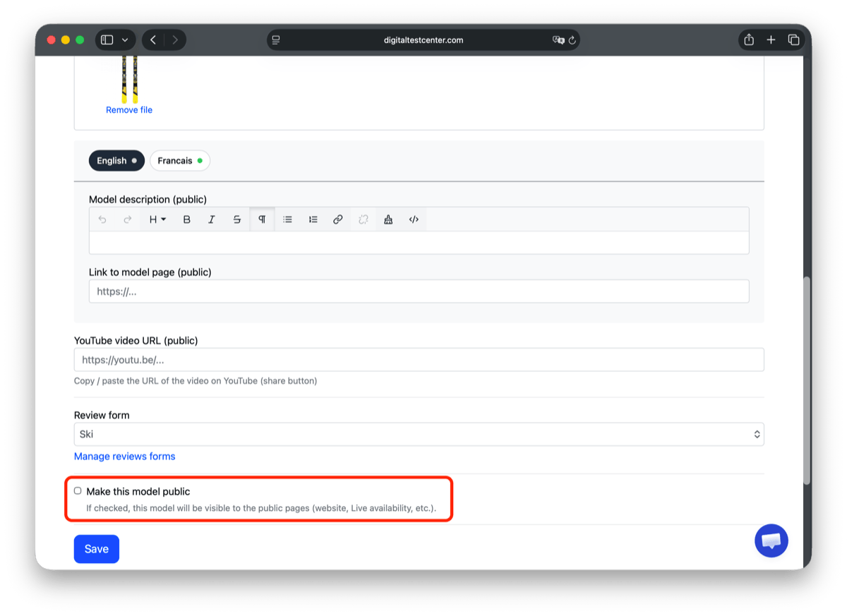Screen dimensions: 847x616
Task: Click the insert link icon
Action: pyautogui.click(x=338, y=219)
